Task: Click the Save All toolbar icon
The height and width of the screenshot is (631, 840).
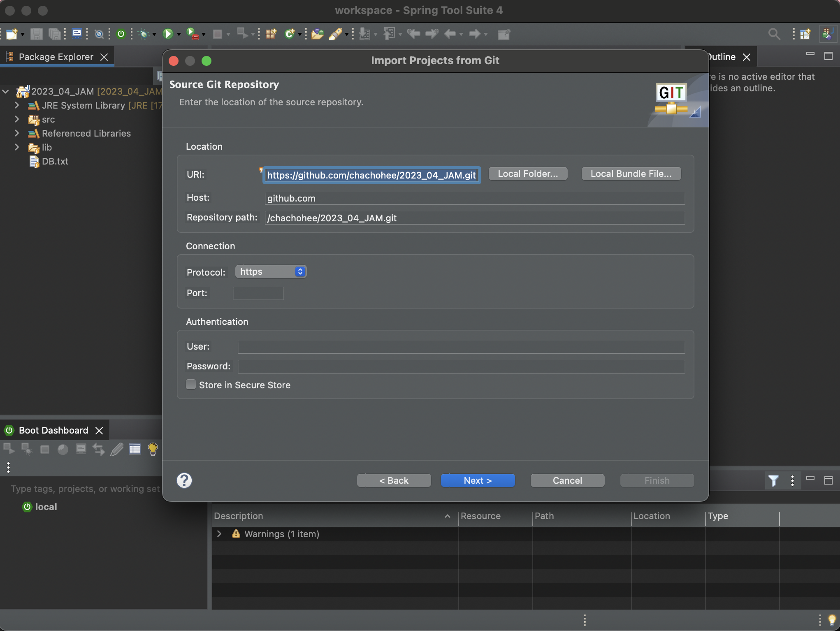Action: tap(54, 34)
